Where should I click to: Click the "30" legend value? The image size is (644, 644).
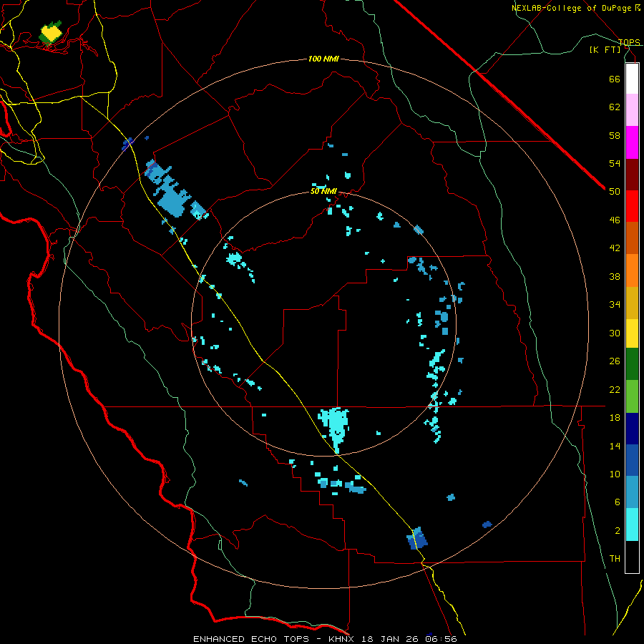(615, 333)
